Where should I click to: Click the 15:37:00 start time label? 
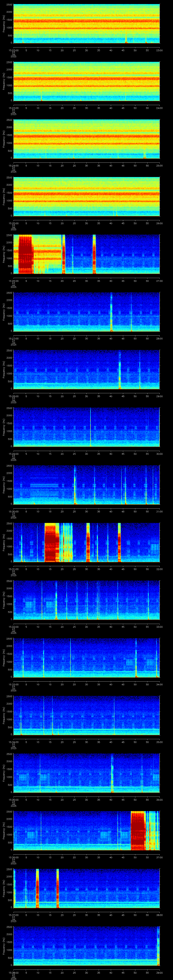pos(13,915)
